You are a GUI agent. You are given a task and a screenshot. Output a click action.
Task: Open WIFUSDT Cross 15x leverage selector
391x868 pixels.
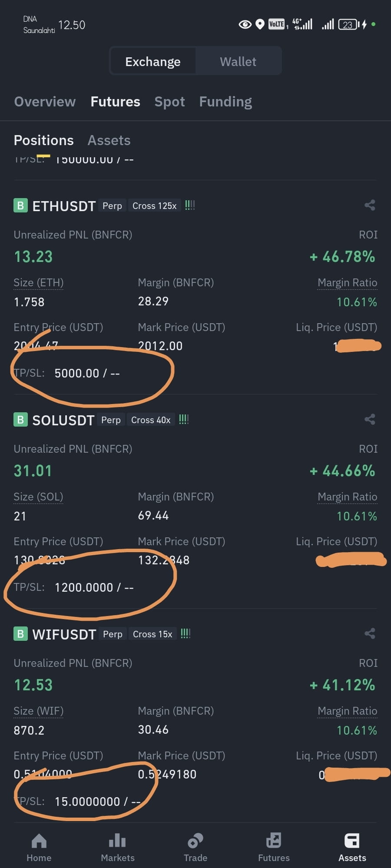tap(152, 634)
